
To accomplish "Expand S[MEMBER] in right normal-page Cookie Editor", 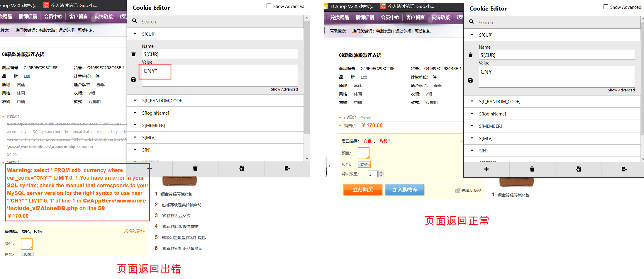I will 472,126.
